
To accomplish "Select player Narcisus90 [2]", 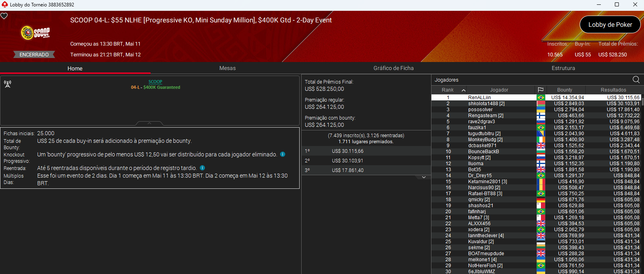I will pyautogui.click(x=537, y=188).
